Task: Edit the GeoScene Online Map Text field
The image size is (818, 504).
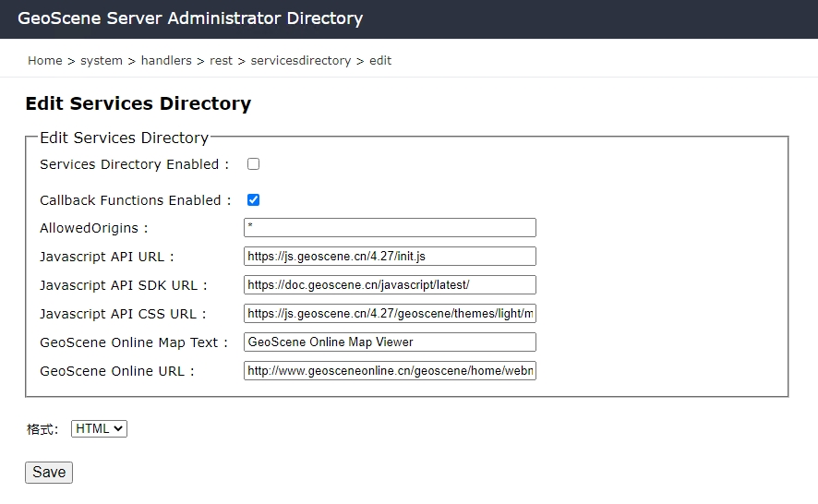Action: coord(390,342)
